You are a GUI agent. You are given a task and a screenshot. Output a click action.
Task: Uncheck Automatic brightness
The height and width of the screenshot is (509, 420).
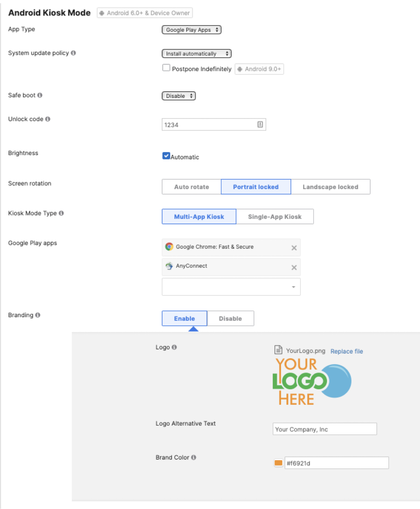point(166,156)
